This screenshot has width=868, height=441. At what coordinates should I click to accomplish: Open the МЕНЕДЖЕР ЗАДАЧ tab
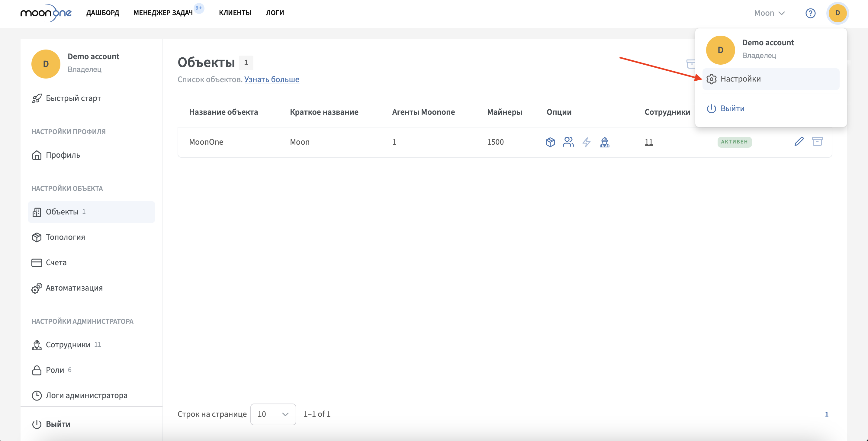coord(163,13)
